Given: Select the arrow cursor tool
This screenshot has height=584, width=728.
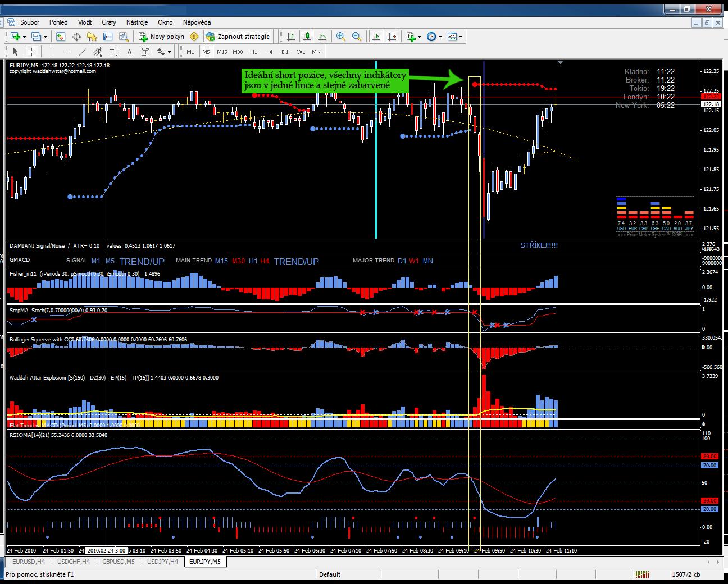Looking at the screenshot, I should [15, 52].
